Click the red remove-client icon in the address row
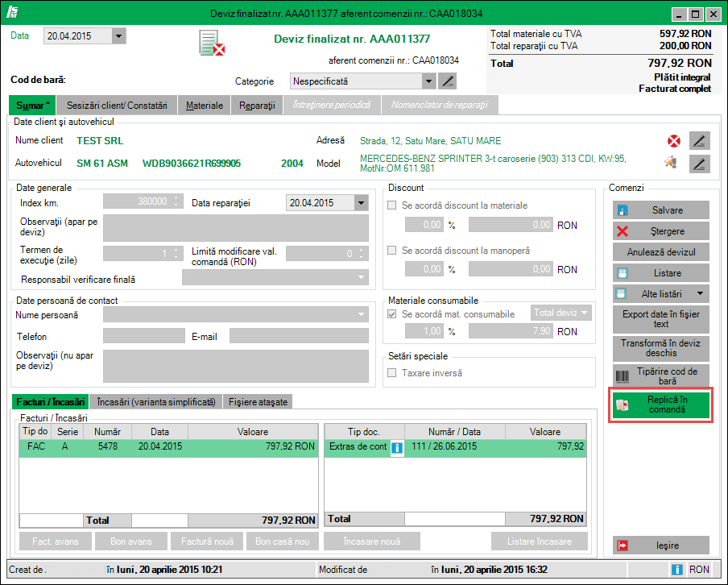Image resolution: width=728 pixels, height=585 pixels. point(674,141)
